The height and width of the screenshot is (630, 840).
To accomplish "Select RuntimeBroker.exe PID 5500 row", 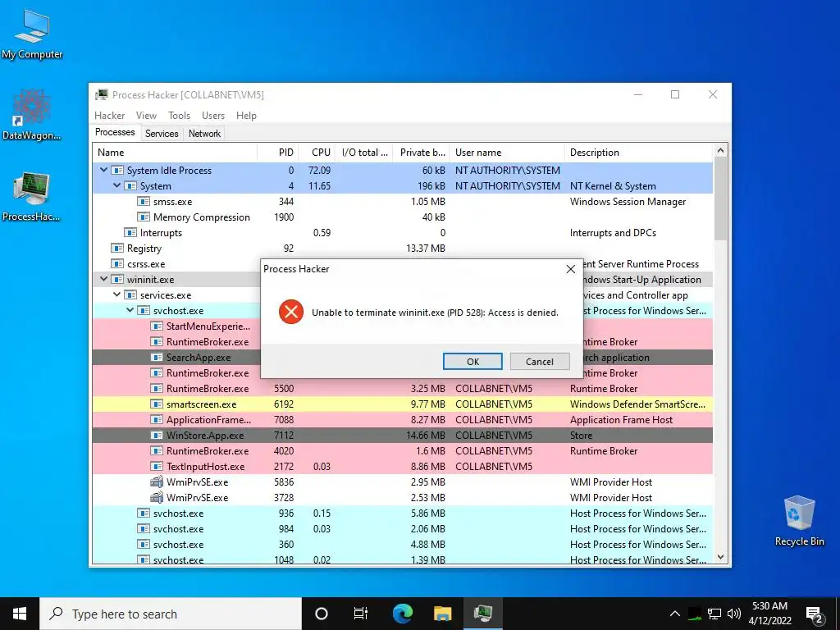I will (x=402, y=388).
